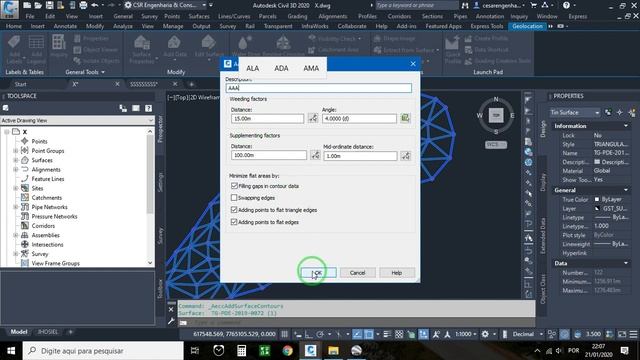
Task: Select Points in the Toolspace tree
Action: click(x=39, y=141)
